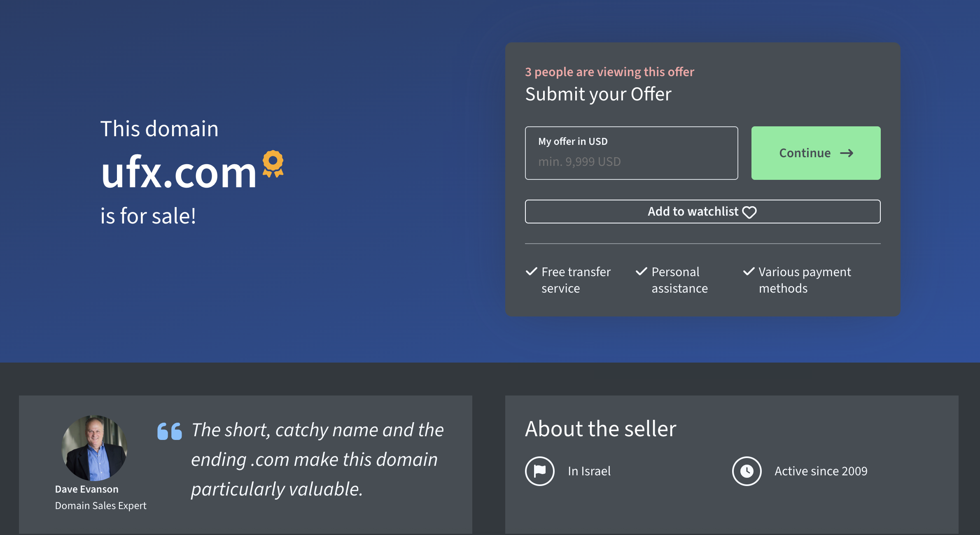Screen dimensions: 980x535
Task: Click the clock icon beside Active since
Action: (747, 471)
